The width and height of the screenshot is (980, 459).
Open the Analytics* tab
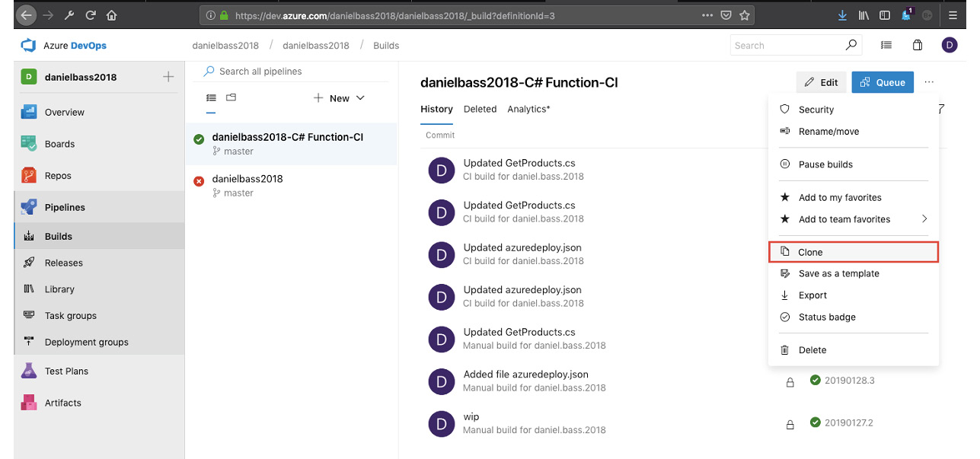point(528,110)
